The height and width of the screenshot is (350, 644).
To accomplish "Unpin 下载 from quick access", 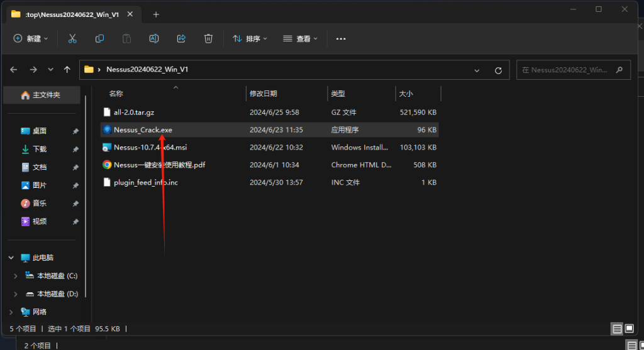I will [x=75, y=150].
